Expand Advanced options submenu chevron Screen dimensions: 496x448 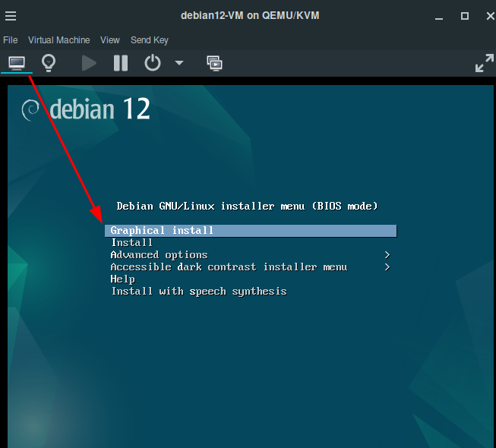[387, 255]
